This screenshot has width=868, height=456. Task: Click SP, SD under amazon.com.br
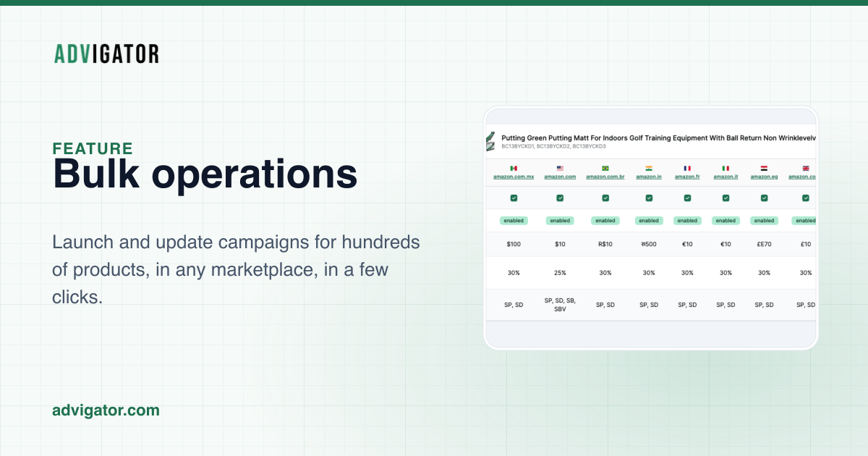(x=605, y=305)
